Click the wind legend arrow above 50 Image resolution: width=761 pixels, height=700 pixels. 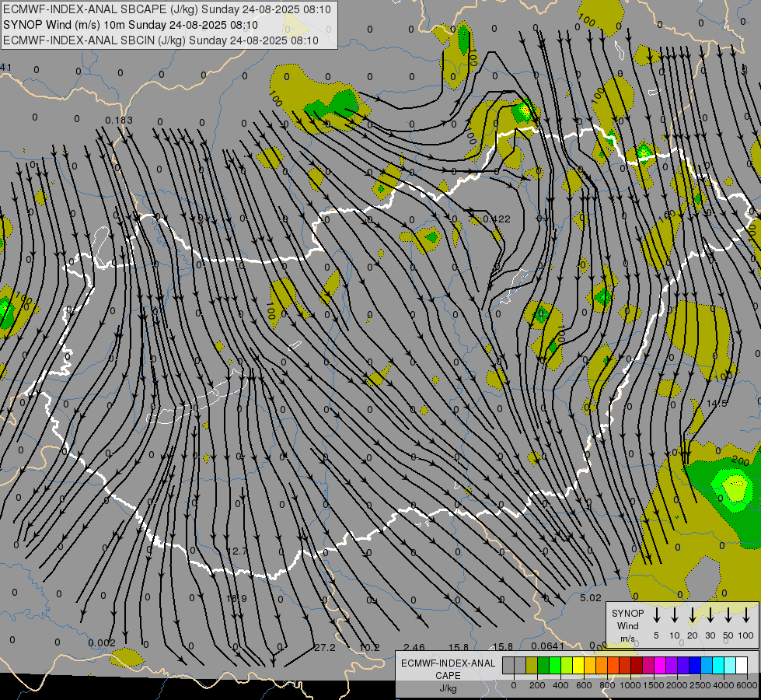(x=728, y=615)
